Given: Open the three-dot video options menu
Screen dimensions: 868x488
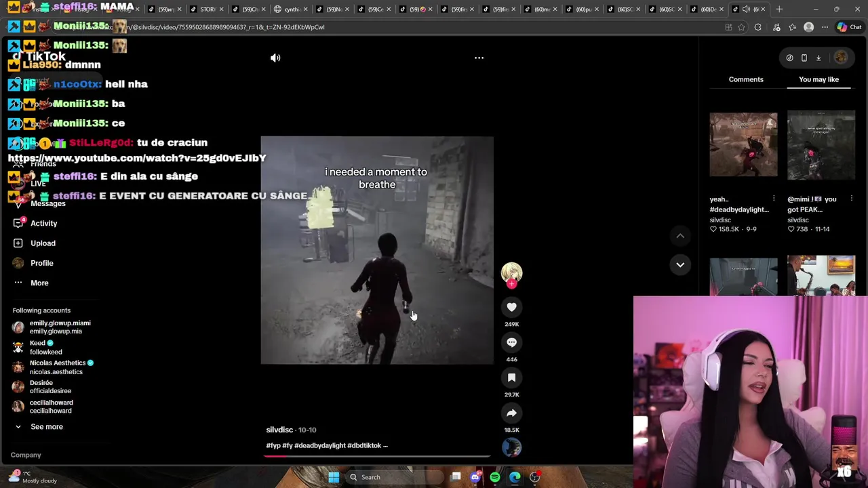Looking at the screenshot, I should [479, 58].
